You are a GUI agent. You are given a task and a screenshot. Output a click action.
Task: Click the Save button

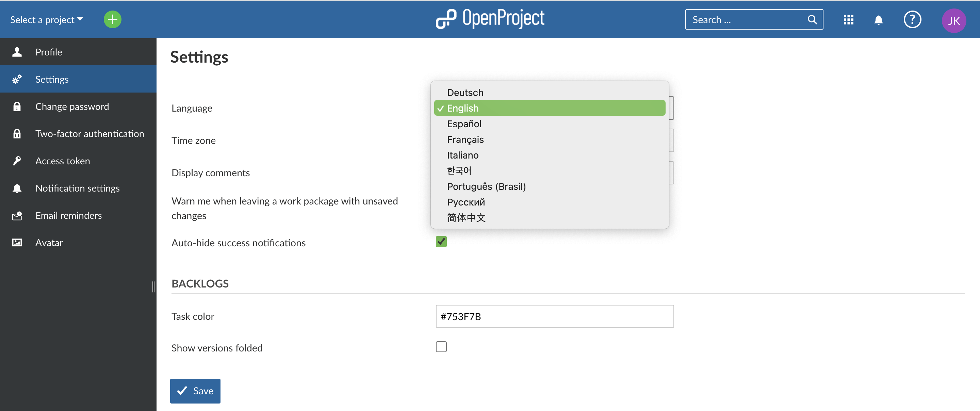pyautogui.click(x=196, y=390)
